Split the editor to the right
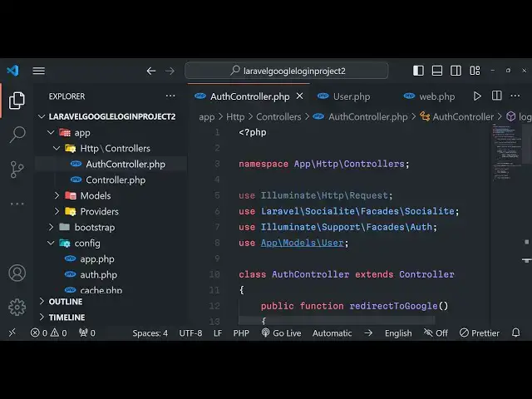This screenshot has width=532, height=399. pyautogui.click(x=497, y=96)
